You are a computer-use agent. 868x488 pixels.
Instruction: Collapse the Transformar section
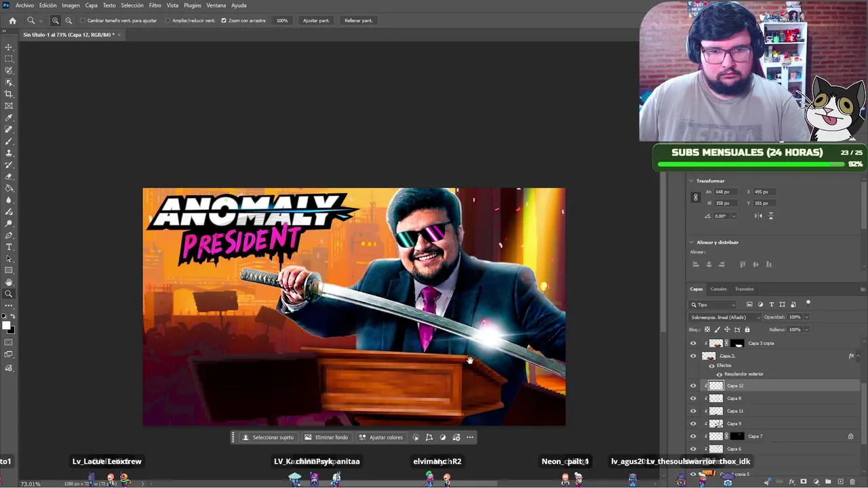(x=691, y=181)
